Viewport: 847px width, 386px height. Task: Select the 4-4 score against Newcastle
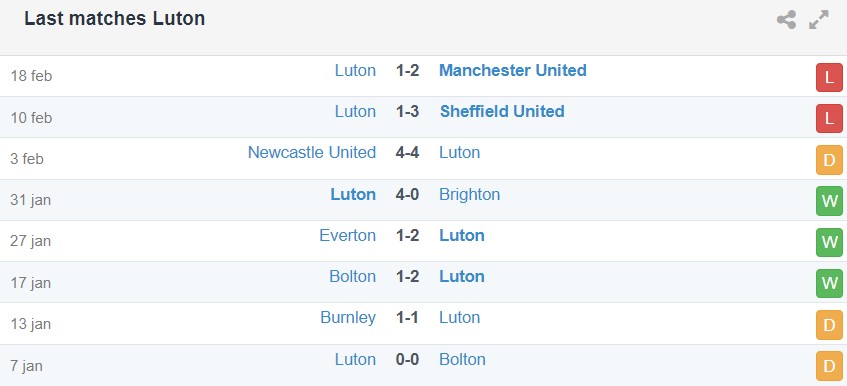click(407, 152)
